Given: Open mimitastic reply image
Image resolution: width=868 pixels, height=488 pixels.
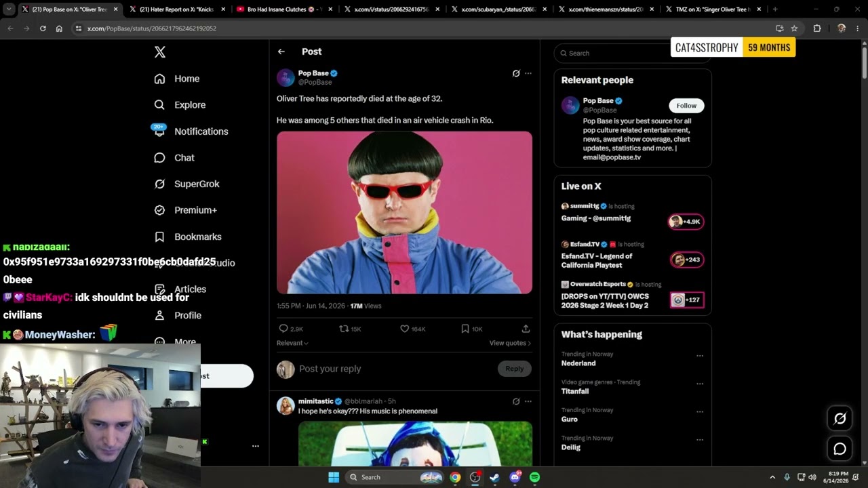Looking at the screenshot, I should 415,444.
